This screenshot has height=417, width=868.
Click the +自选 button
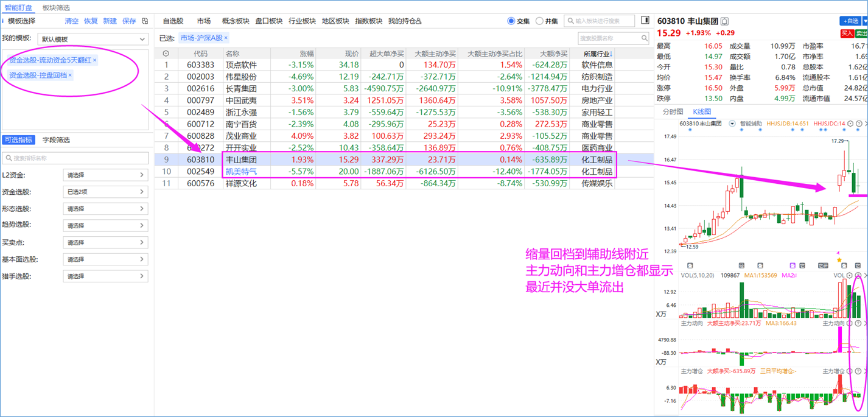point(850,21)
